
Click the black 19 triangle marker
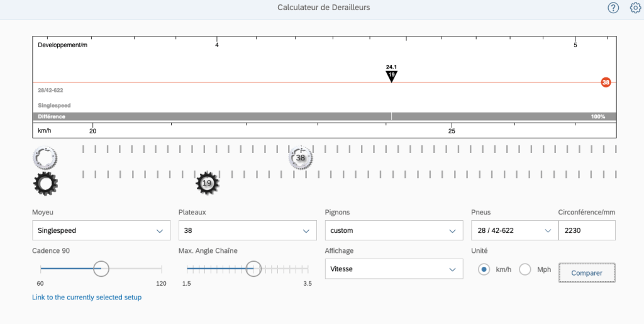(x=391, y=75)
